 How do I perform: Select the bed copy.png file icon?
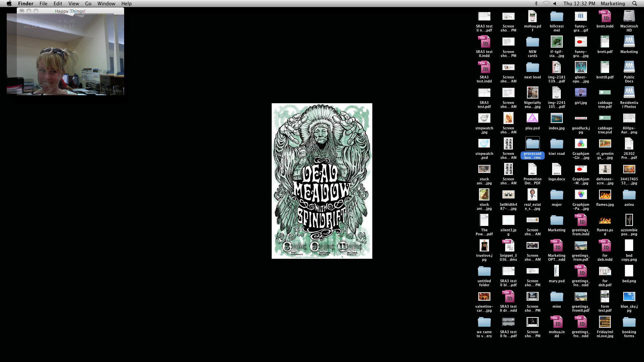[x=629, y=246]
